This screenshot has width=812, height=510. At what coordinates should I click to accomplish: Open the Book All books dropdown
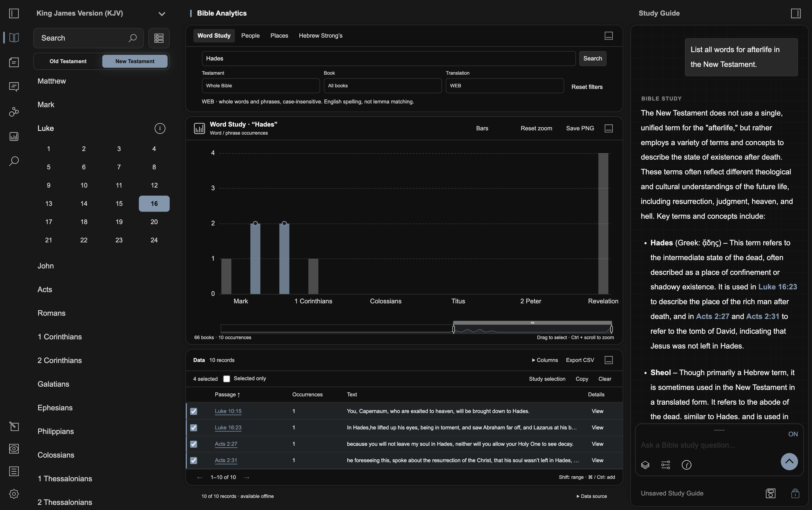pyautogui.click(x=383, y=86)
